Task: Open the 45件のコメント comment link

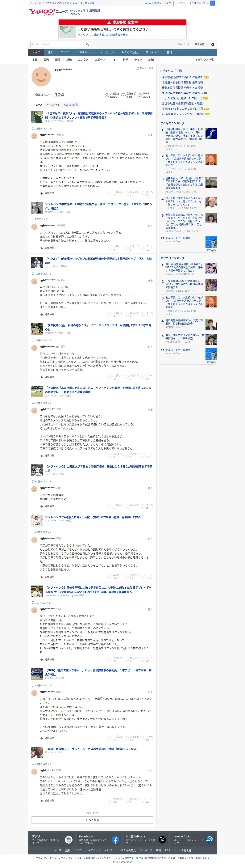Action: (41, 685)
